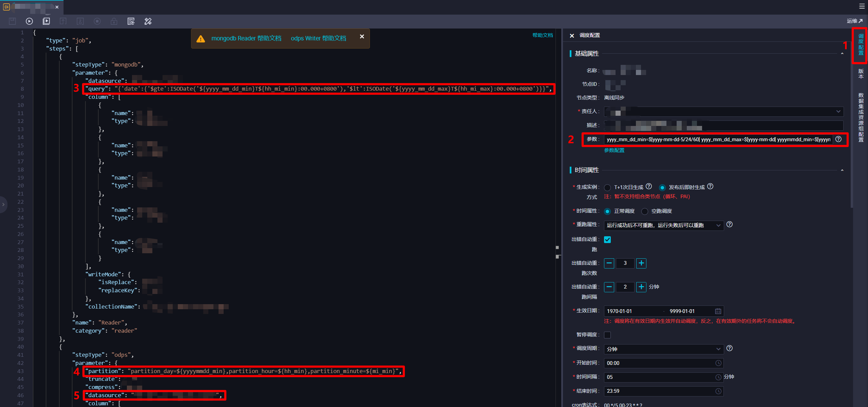The height and width of the screenshot is (407, 868).
Task: Click the 生效日期 start date 1970-01-01
Action: (619, 311)
